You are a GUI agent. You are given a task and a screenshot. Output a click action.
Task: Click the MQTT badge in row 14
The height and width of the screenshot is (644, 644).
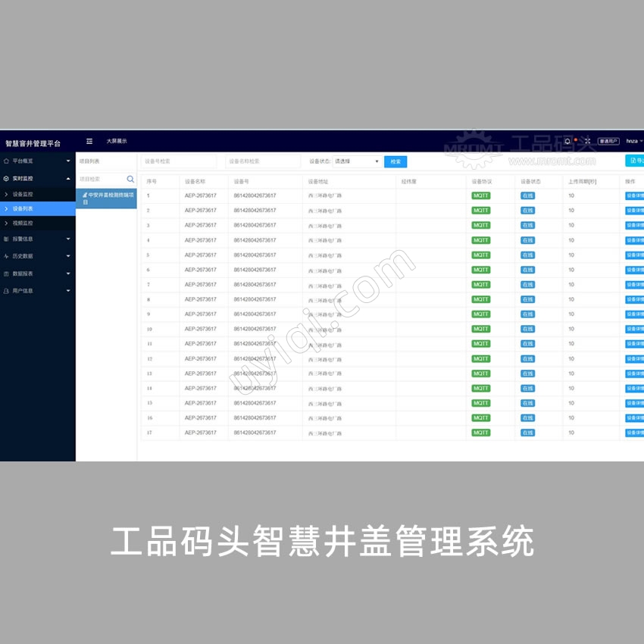(x=481, y=389)
